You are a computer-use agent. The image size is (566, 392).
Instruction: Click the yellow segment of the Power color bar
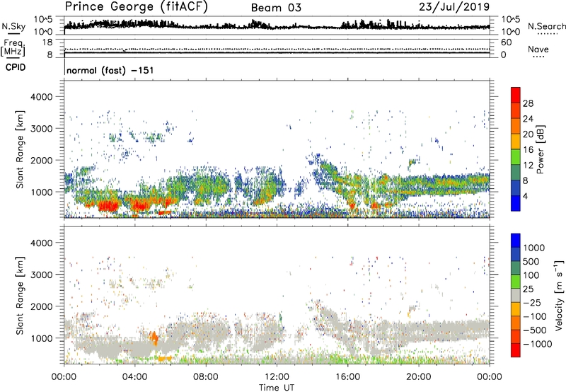tap(516, 142)
